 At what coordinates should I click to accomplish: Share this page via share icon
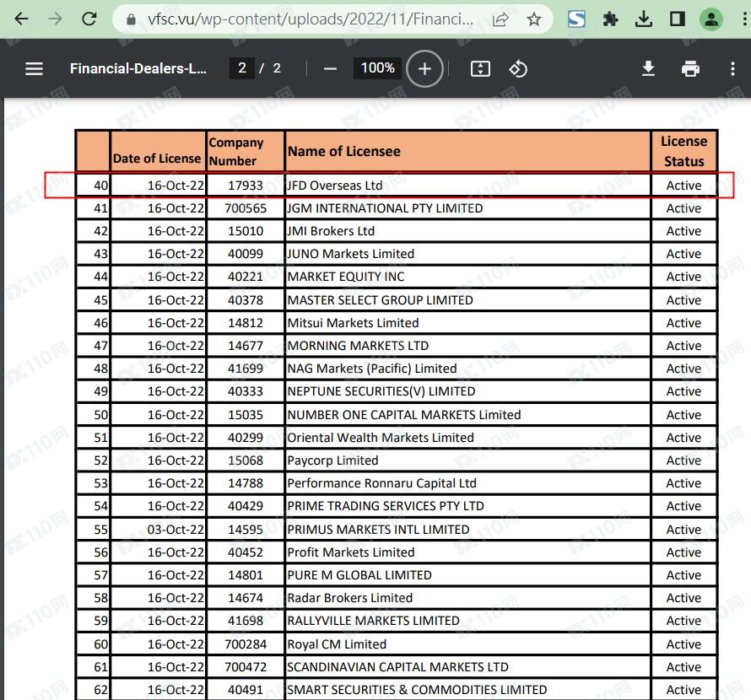[500, 19]
